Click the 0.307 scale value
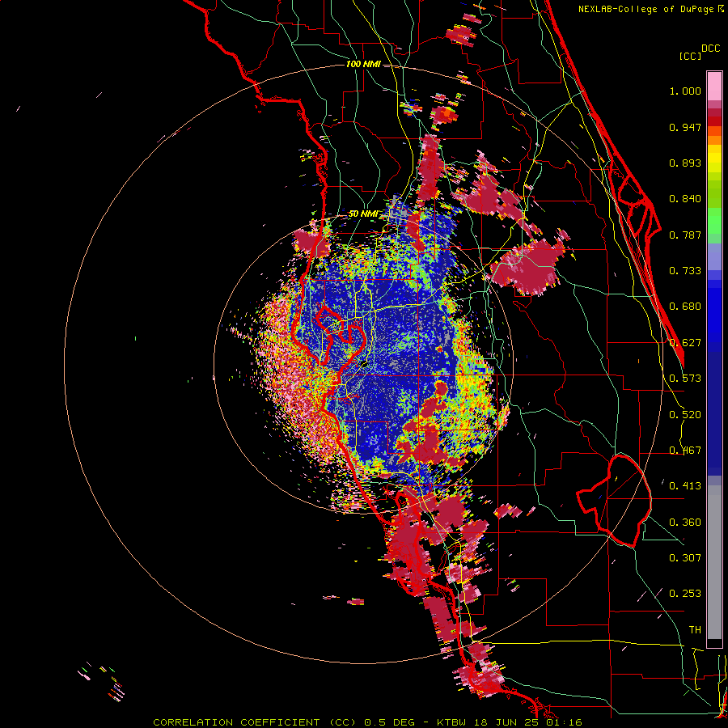 click(685, 558)
